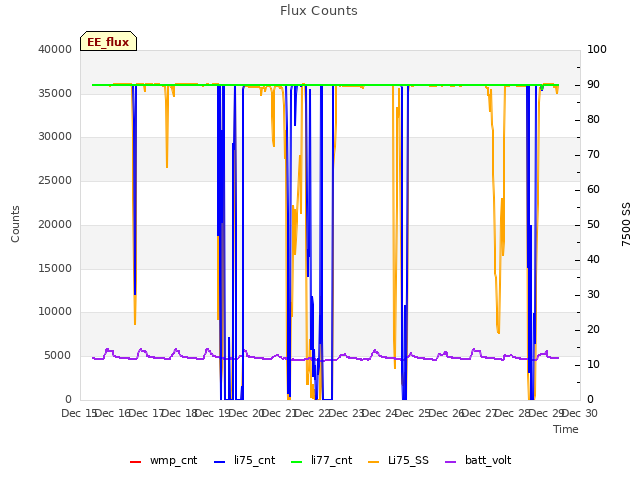
Task: Click the 30 tick on right axis
Action: tap(593, 295)
